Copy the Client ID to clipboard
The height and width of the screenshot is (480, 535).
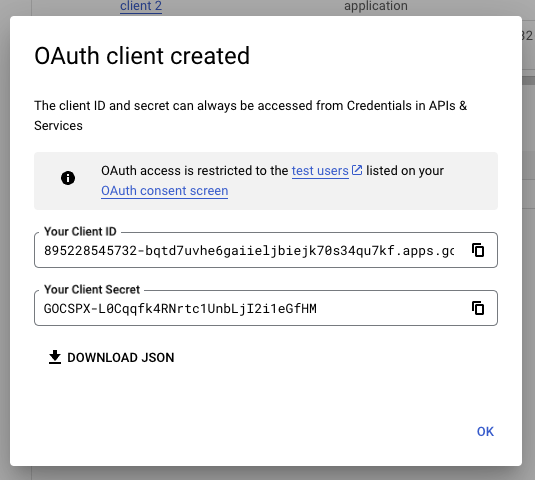click(x=478, y=250)
